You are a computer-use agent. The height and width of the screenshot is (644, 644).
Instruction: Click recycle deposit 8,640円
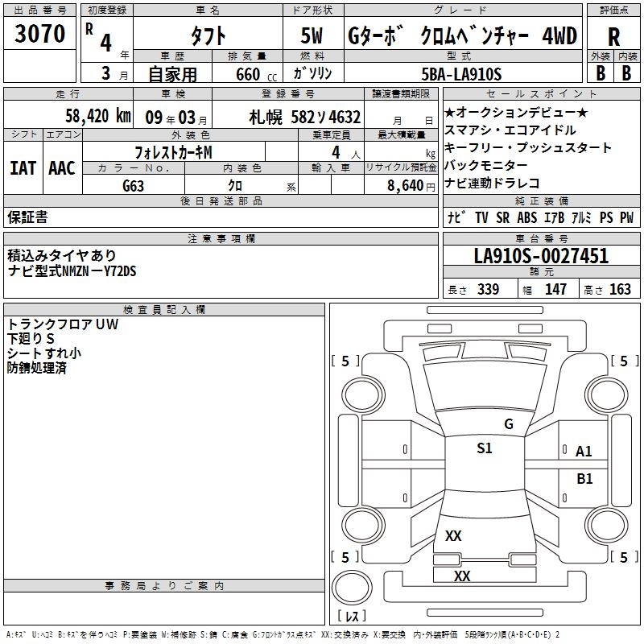(411, 186)
